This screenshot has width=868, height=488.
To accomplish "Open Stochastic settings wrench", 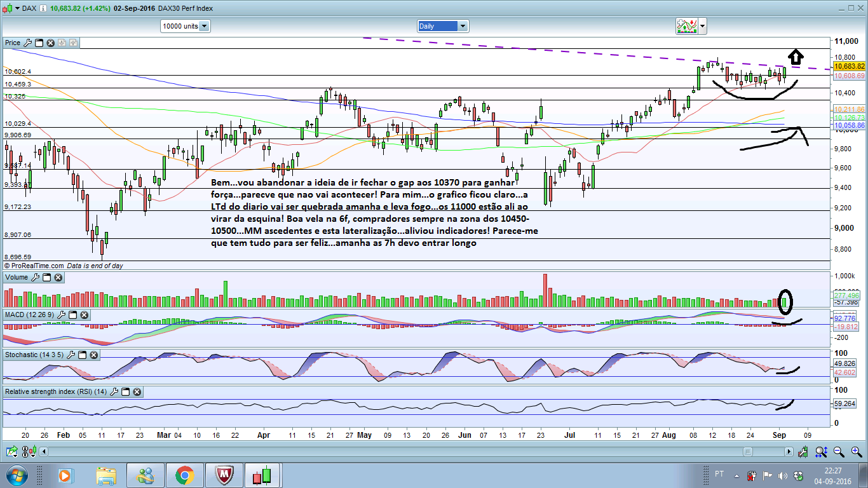I will (x=71, y=354).
